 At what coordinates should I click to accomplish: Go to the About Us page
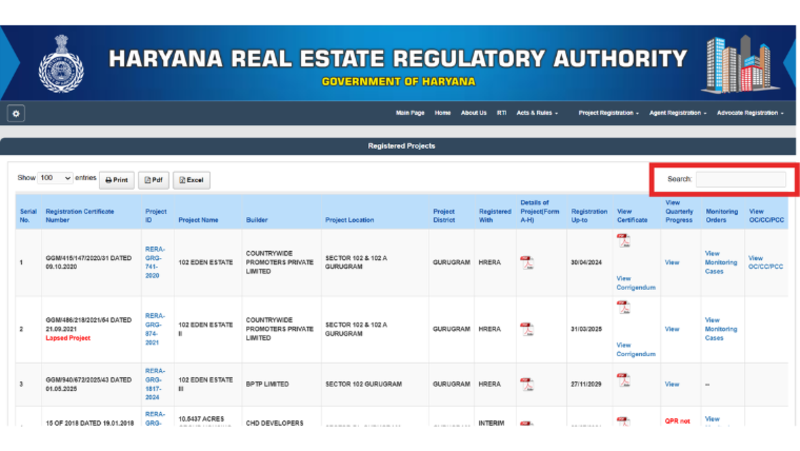click(x=473, y=113)
